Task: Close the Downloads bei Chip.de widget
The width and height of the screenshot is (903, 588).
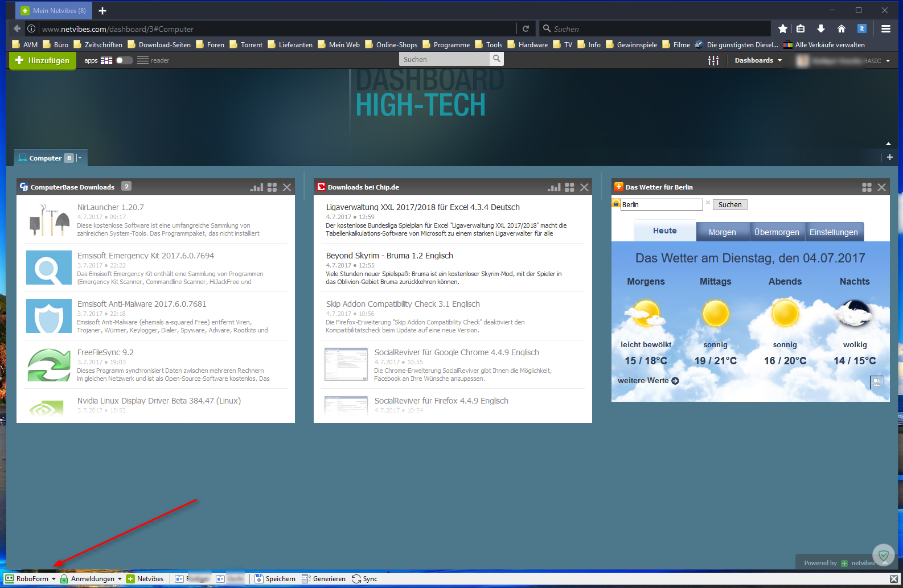Action: [x=584, y=187]
